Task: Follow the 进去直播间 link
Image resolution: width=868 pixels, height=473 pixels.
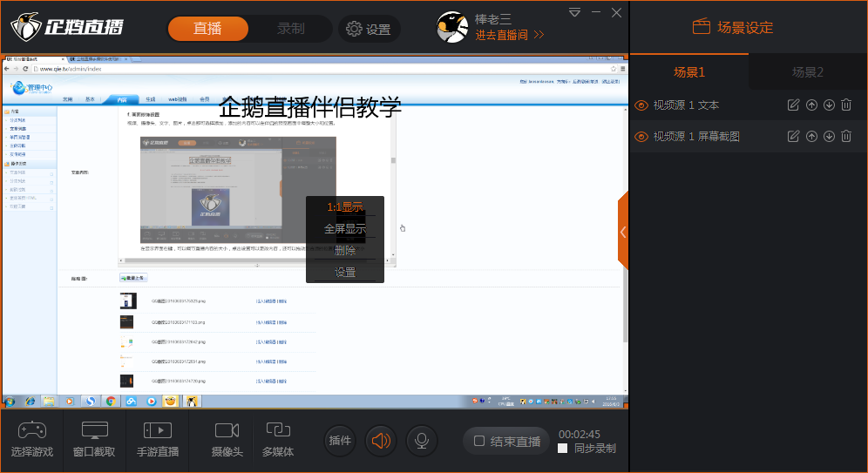Action: 509,36
